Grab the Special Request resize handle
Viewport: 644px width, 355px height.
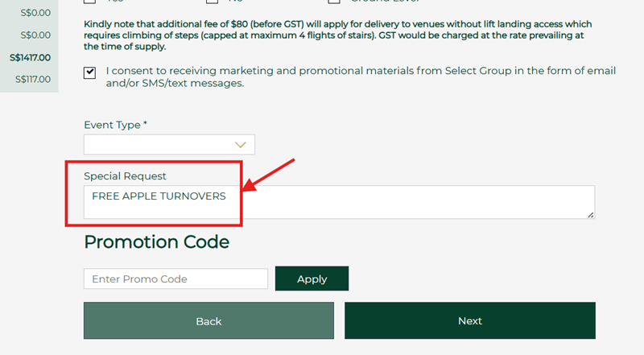click(590, 213)
